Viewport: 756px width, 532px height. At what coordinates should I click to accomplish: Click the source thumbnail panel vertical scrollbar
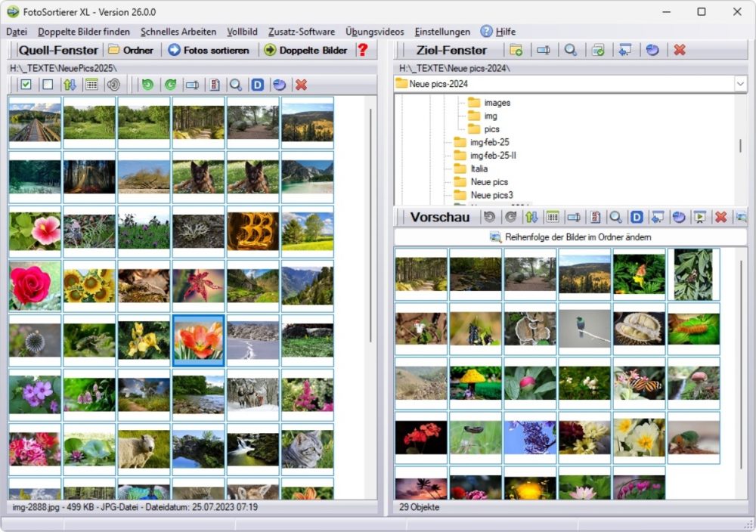tap(370, 225)
